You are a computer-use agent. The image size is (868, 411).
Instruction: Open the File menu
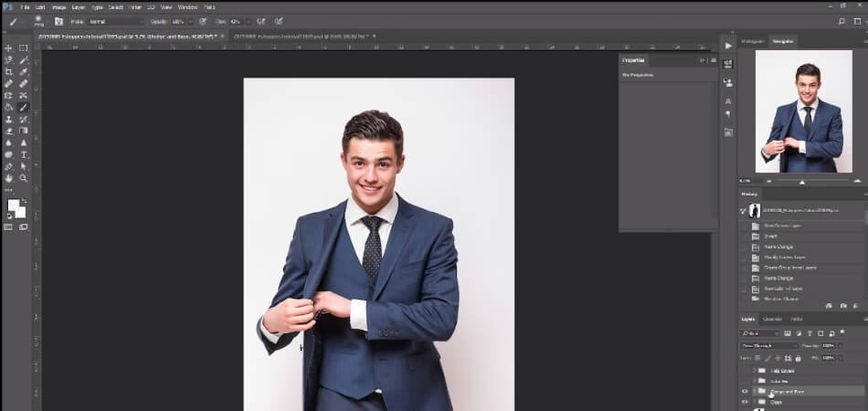(x=25, y=7)
